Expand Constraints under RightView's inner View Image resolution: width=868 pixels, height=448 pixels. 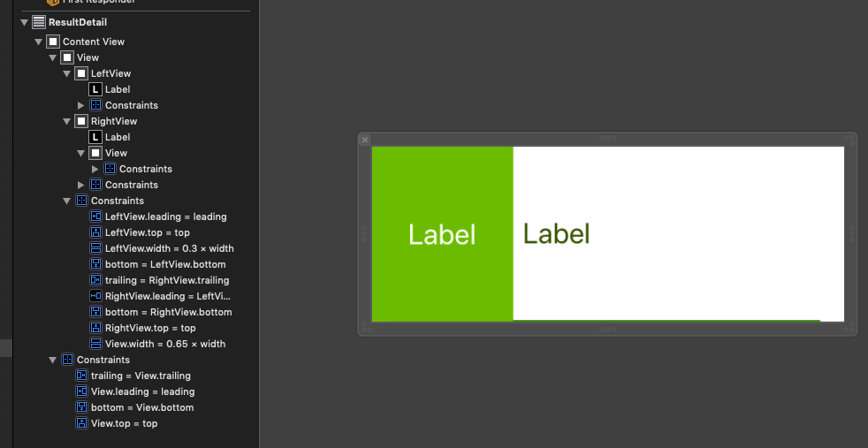click(x=95, y=169)
